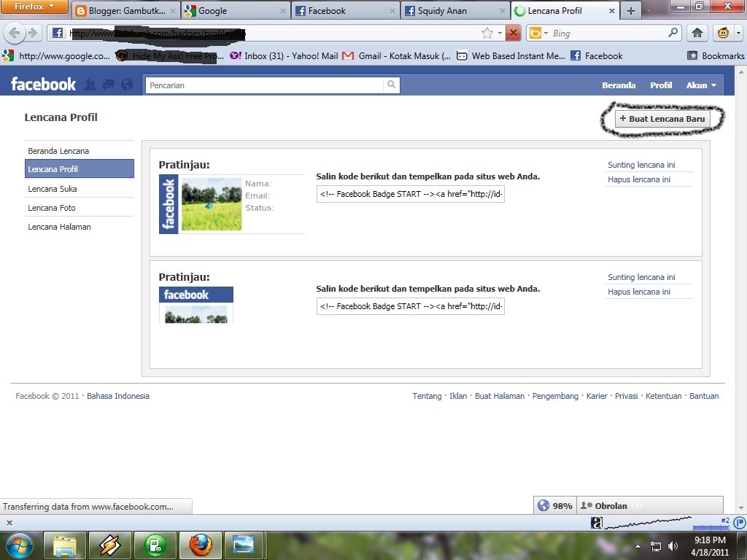Show hidden tray icons arrow
Screen dimensions: 747x560
[638, 546]
